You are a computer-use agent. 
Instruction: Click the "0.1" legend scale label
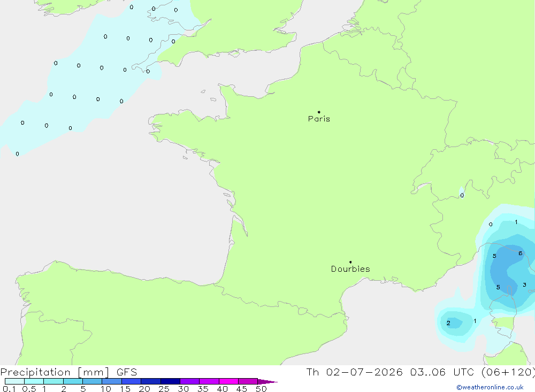[x=9, y=389]
